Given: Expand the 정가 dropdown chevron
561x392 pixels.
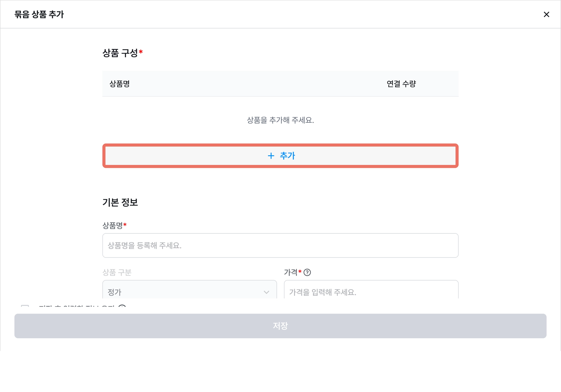Looking at the screenshot, I should point(266,292).
